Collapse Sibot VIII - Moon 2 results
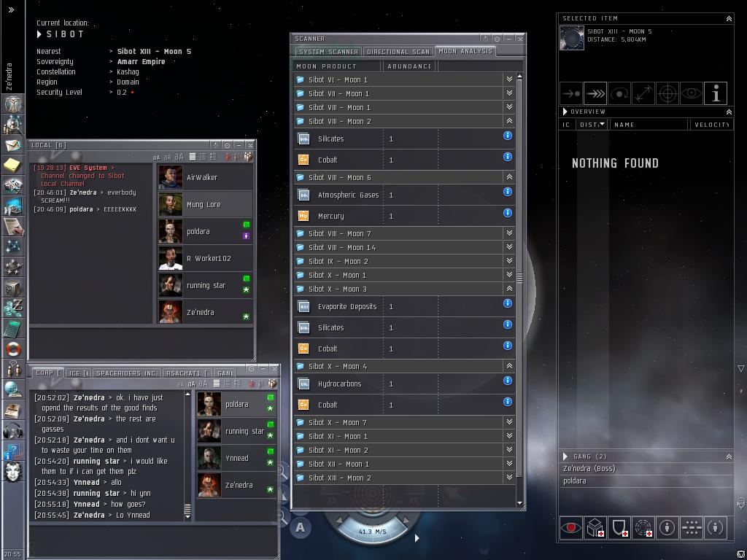The width and height of the screenshot is (747, 560). 509,121
